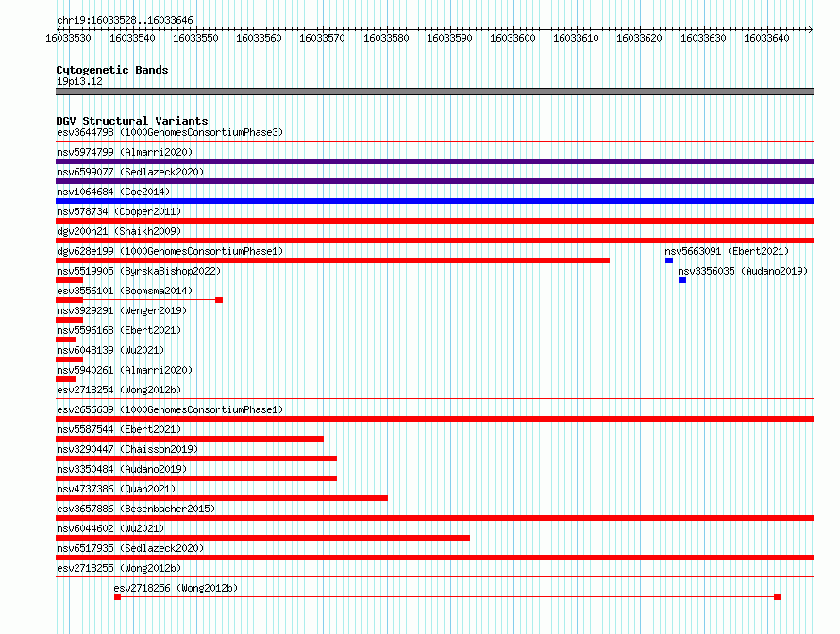The image size is (840, 634).
Task: Click ruler position 16033610
Action: point(576,38)
